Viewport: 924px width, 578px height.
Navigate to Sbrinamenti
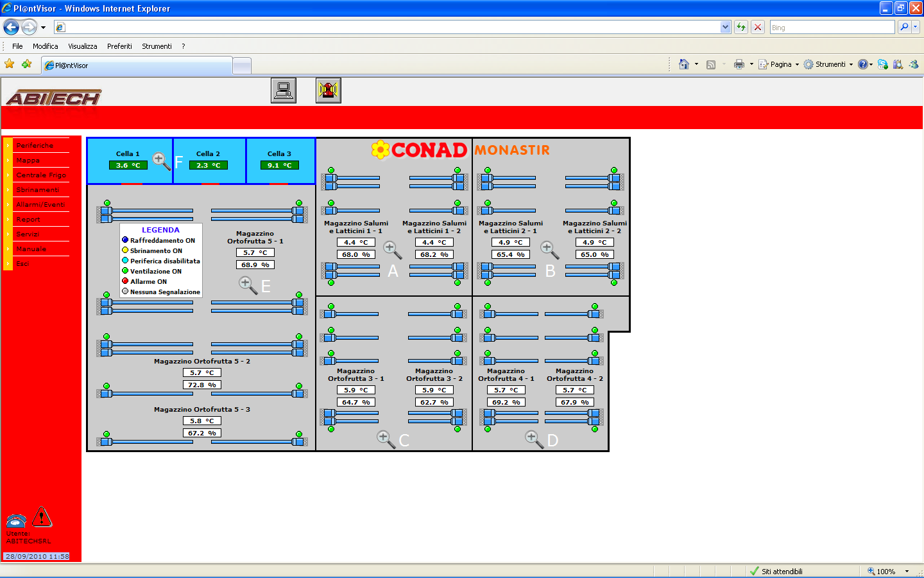pos(37,190)
